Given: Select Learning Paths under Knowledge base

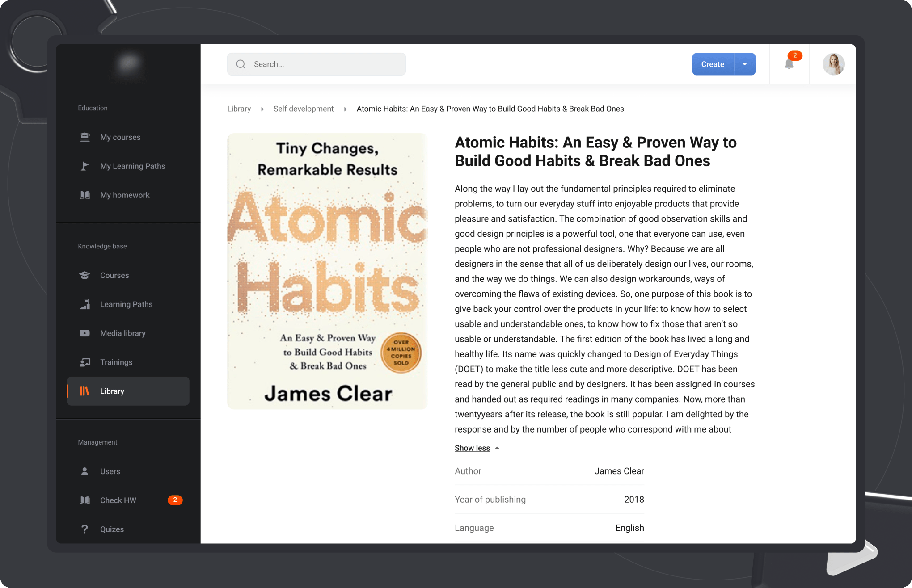Looking at the screenshot, I should click(128, 304).
